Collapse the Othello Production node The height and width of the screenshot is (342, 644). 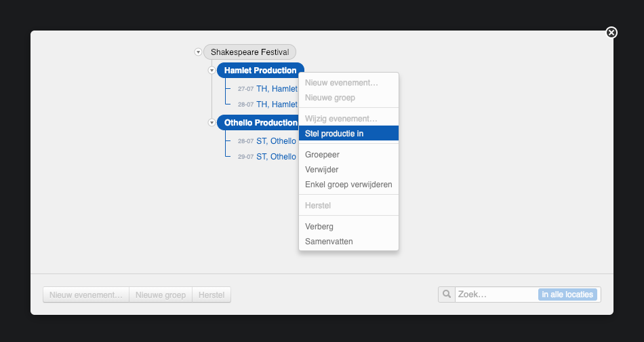point(212,123)
